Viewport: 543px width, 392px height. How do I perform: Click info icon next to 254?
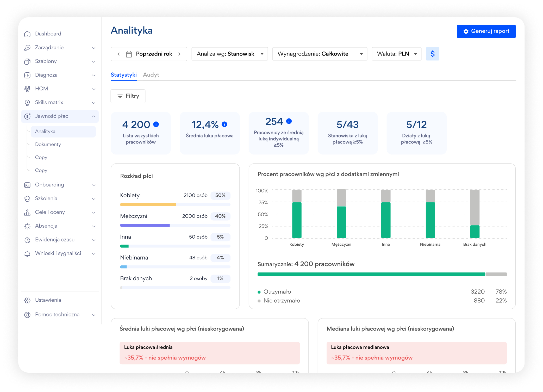289,121
